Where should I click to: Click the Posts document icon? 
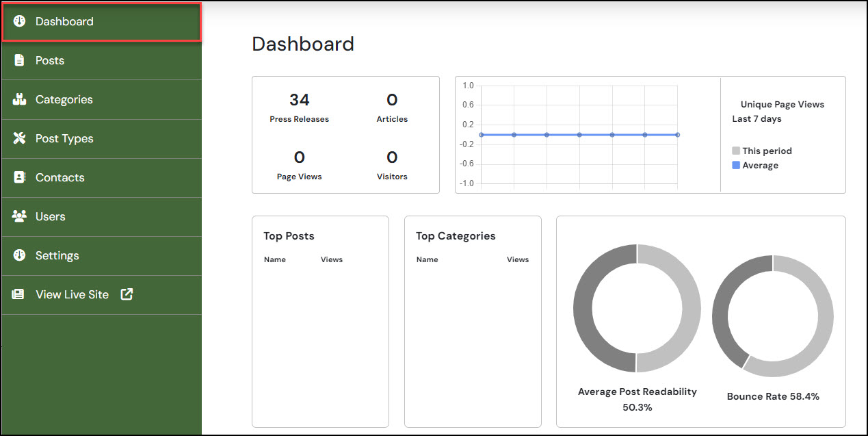pos(19,60)
